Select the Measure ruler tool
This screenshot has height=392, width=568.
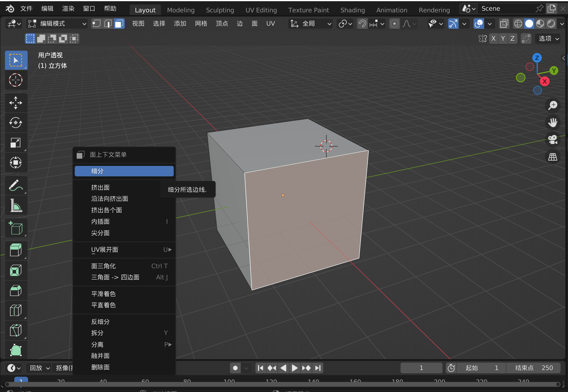click(x=16, y=205)
